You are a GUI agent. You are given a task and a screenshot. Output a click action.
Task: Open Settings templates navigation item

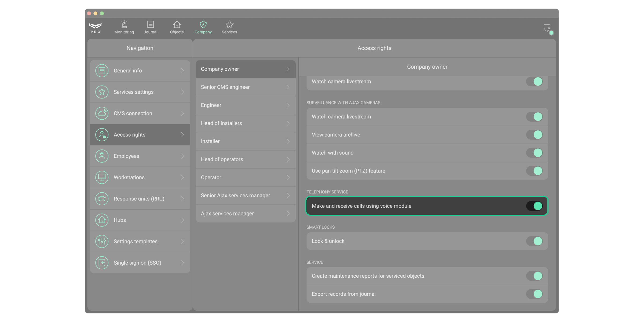point(140,241)
